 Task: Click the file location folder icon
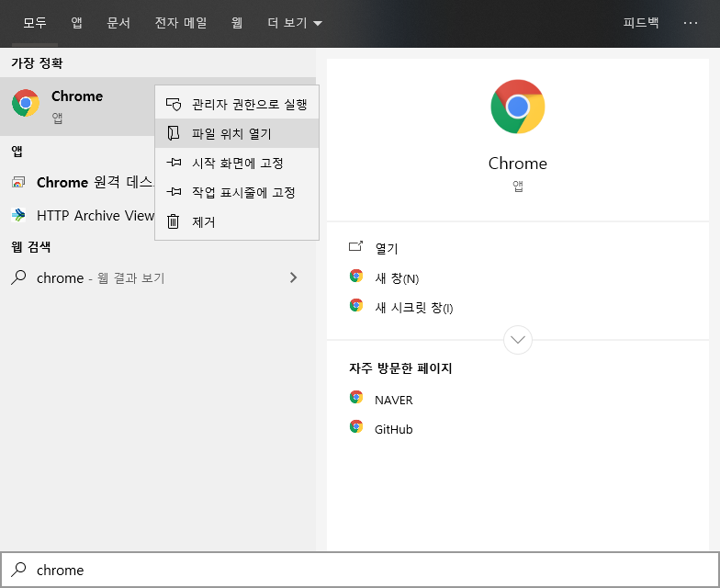click(173, 133)
